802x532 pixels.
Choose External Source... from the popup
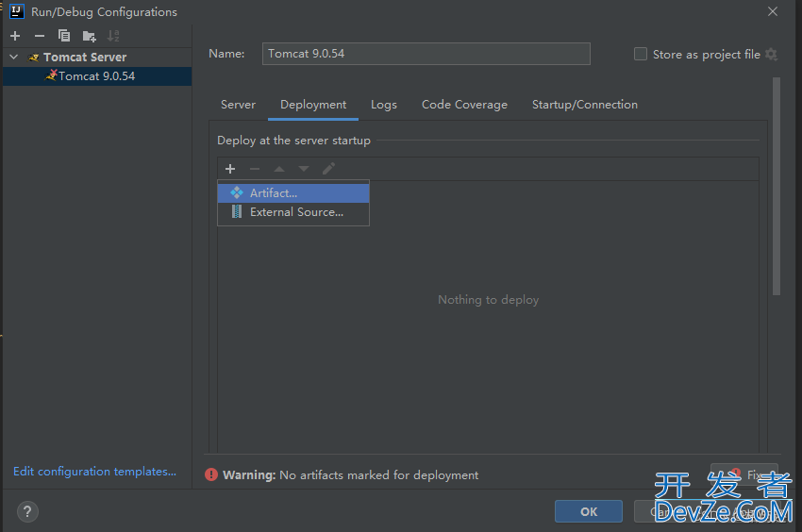(x=293, y=212)
